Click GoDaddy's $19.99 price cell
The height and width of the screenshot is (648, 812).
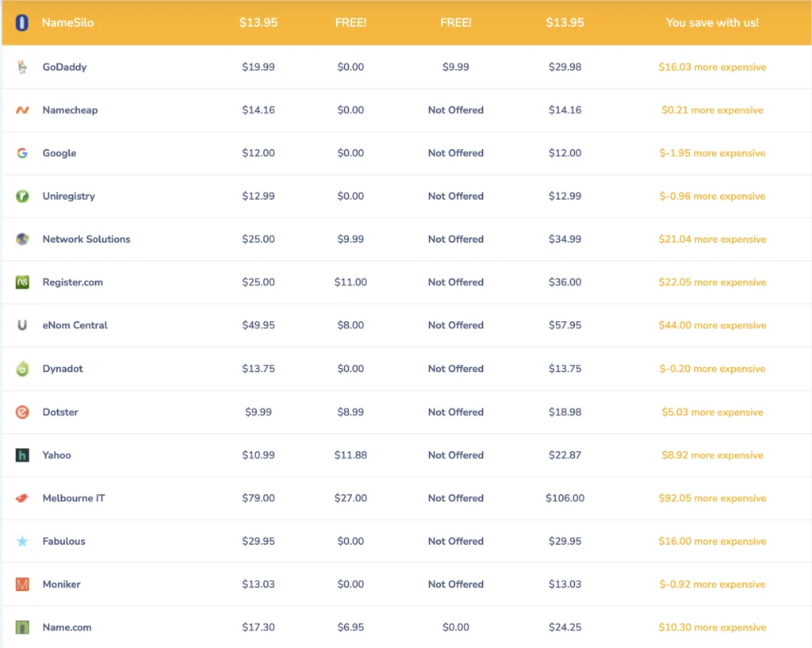259,67
